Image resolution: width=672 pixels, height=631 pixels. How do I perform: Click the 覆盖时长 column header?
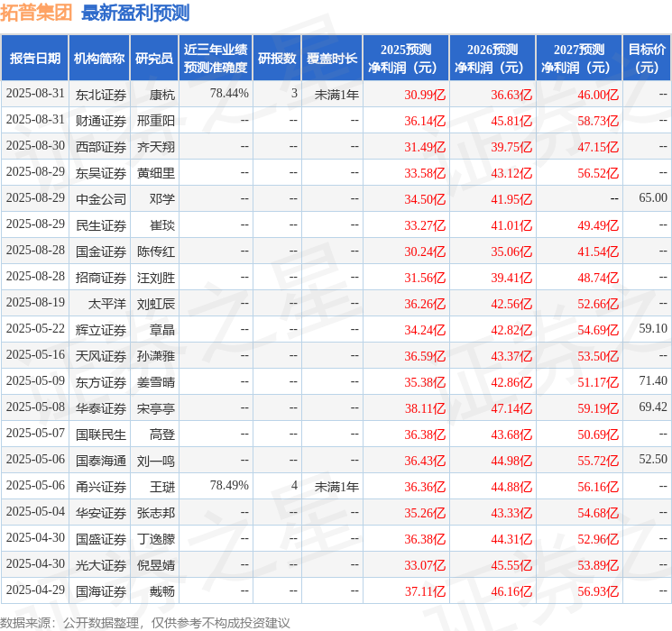(332, 59)
